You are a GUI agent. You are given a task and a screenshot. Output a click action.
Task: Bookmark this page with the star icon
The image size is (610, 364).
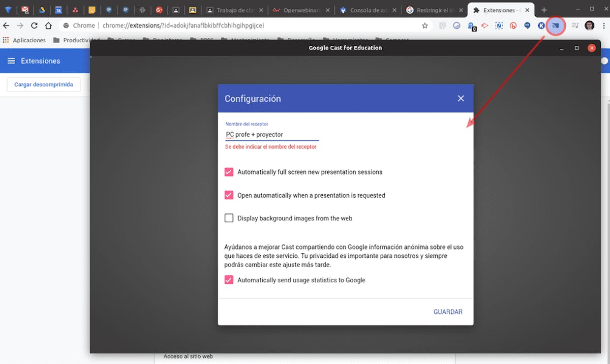click(425, 26)
